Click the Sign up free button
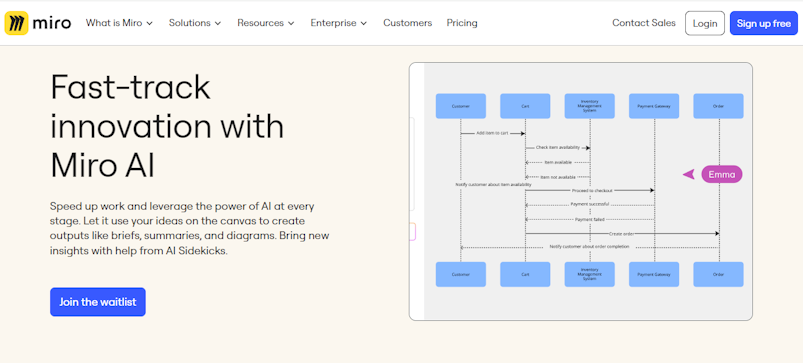The image size is (803, 363). pyautogui.click(x=764, y=24)
